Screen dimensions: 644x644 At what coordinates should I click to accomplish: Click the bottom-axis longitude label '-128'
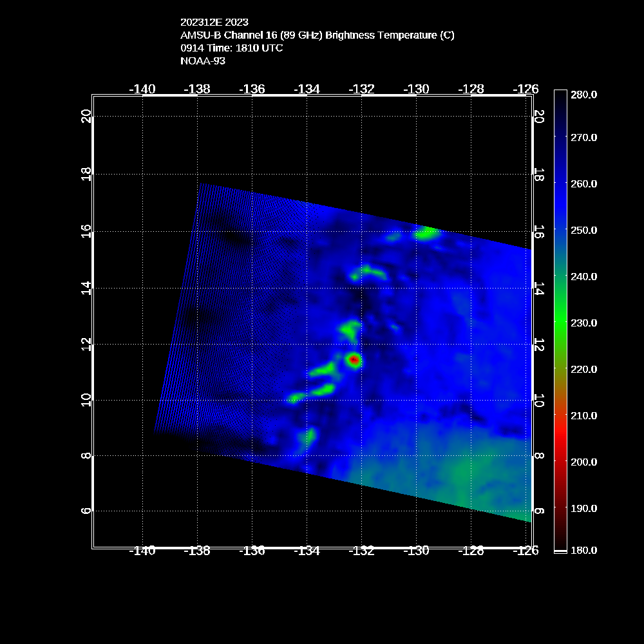(x=471, y=551)
